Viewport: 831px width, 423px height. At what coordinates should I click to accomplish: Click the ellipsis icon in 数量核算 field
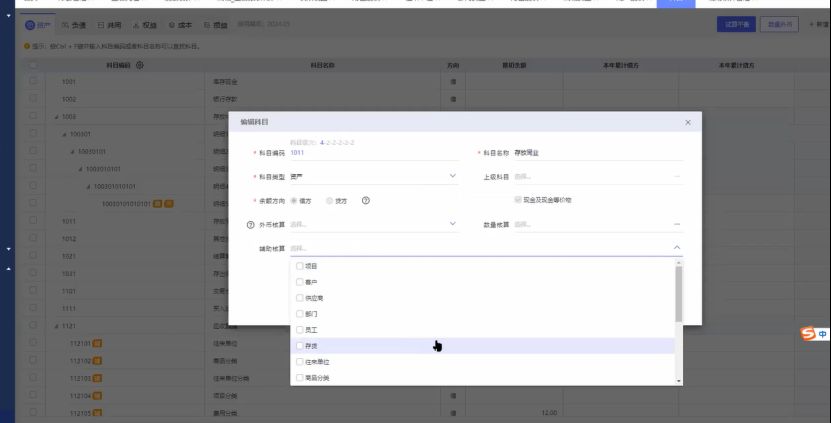coord(677,224)
